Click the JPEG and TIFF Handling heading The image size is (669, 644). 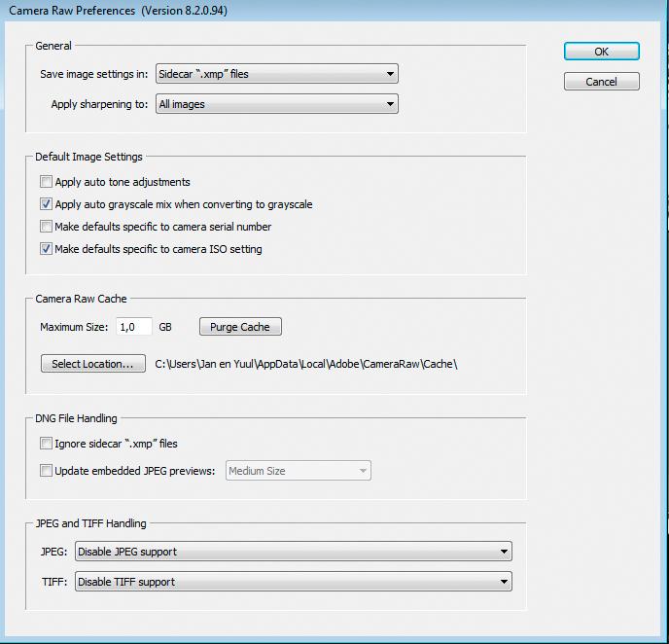[x=90, y=523]
